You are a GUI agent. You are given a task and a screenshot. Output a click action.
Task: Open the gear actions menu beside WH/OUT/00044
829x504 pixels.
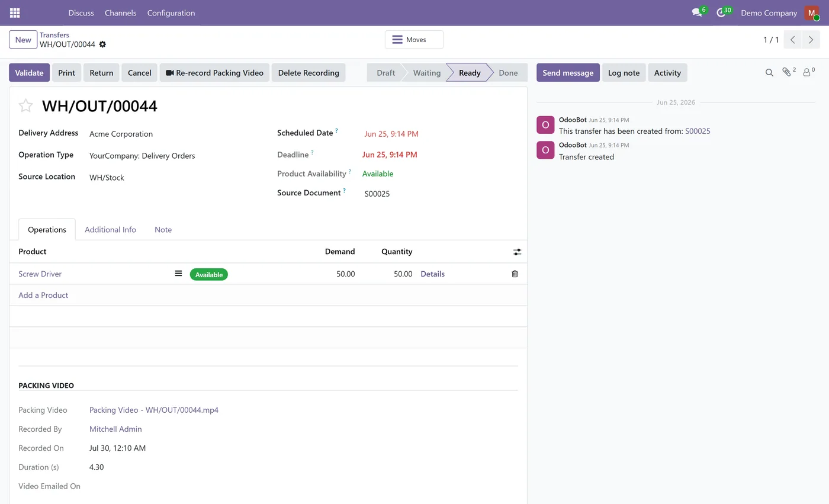(x=102, y=44)
